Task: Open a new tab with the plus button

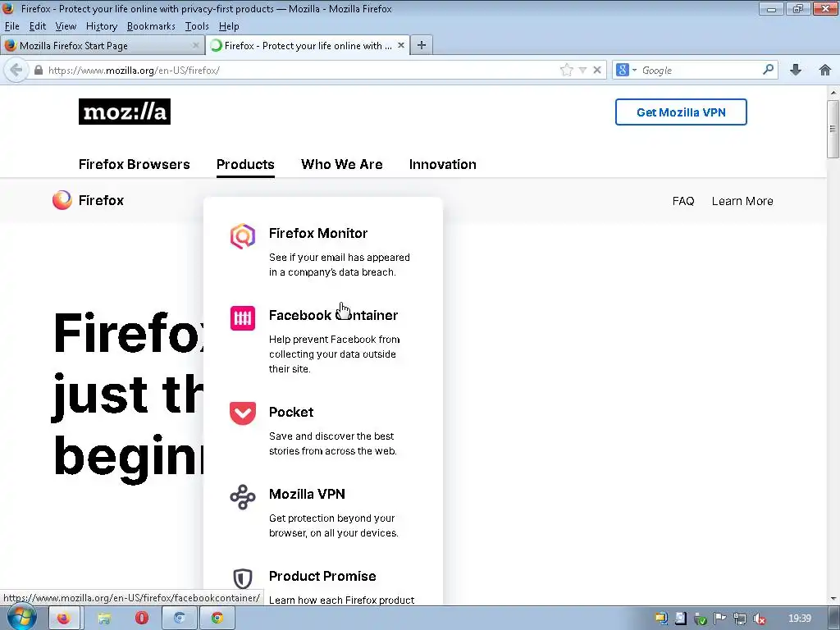Action: tap(422, 46)
